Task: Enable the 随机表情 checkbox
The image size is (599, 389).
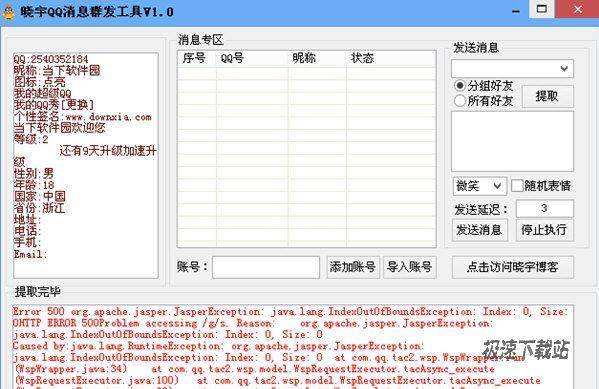Action: 516,186
